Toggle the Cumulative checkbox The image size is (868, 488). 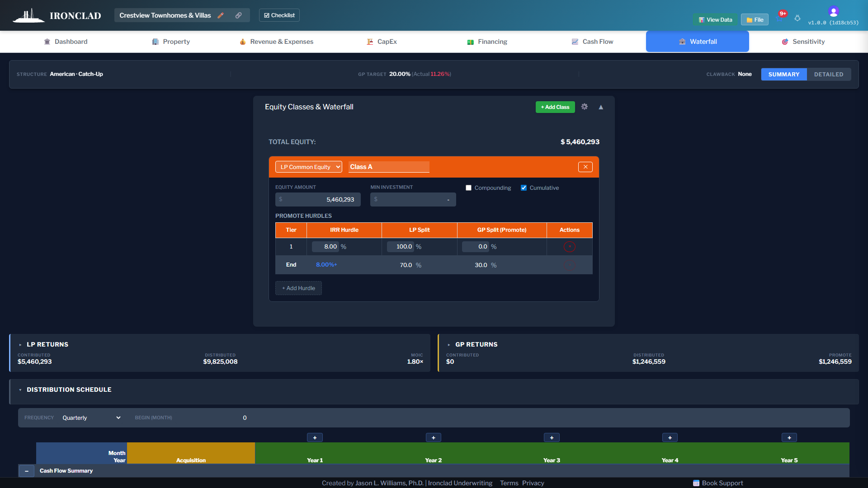coord(524,188)
